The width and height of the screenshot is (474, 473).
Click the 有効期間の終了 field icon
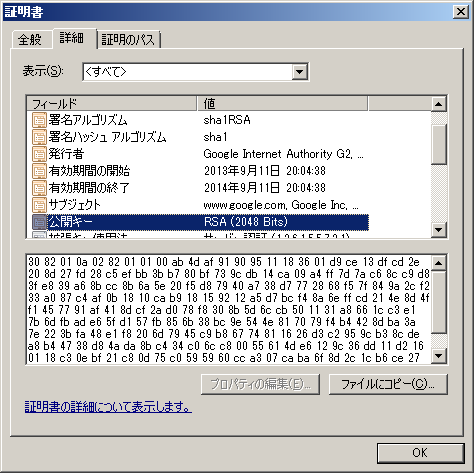pyautogui.click(x=39, y=188)
